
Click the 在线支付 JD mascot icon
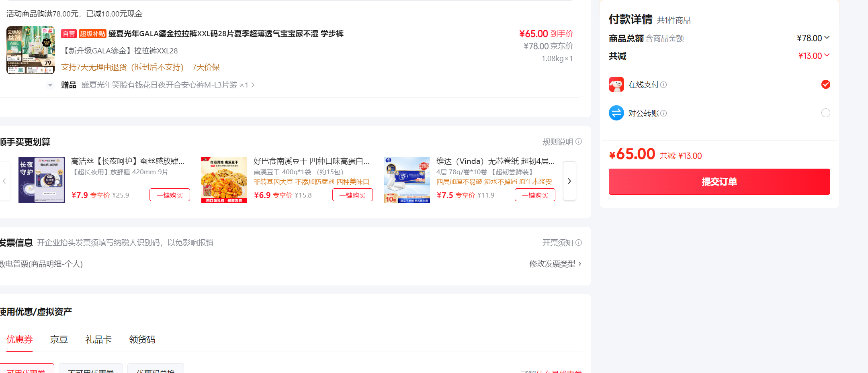616,84
